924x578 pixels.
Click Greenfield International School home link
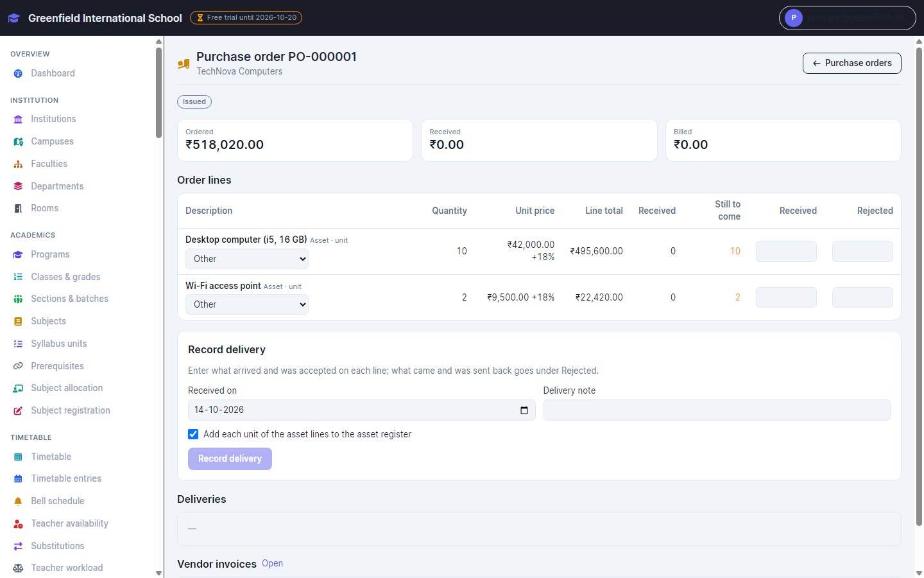105,18
